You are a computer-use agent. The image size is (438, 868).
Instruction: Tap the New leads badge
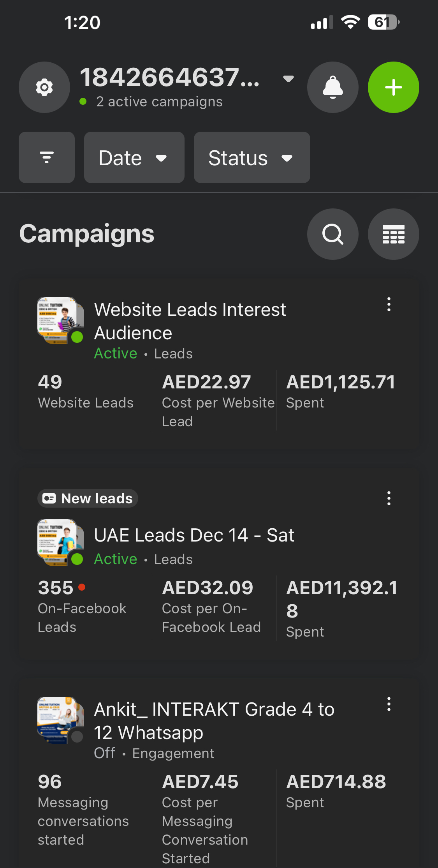tap(88, 498)
